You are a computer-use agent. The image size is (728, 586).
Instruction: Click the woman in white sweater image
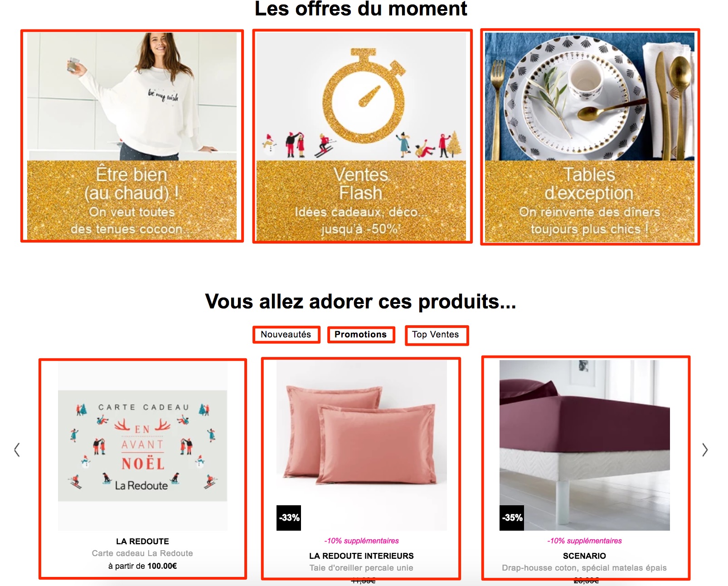132,96
